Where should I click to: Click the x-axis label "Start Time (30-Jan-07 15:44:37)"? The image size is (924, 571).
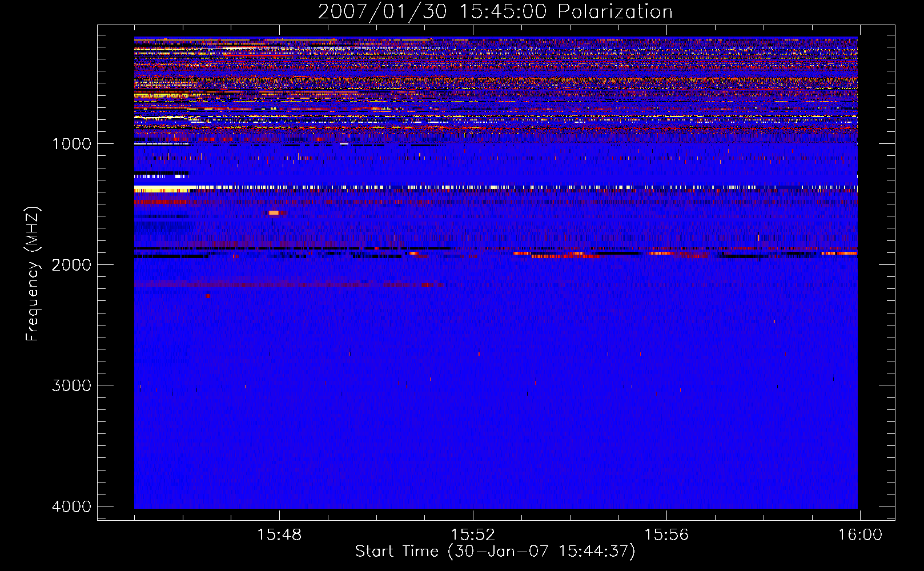(x=495, y=552)
